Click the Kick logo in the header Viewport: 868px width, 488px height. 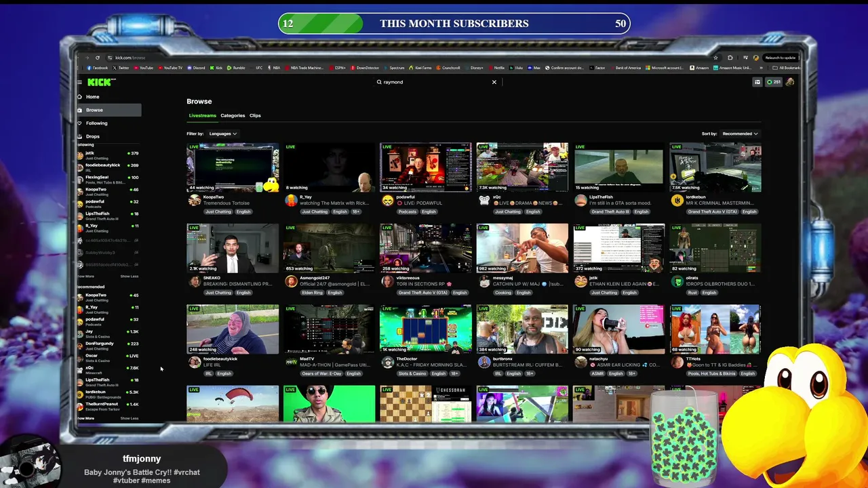click(x=100, y=82)
